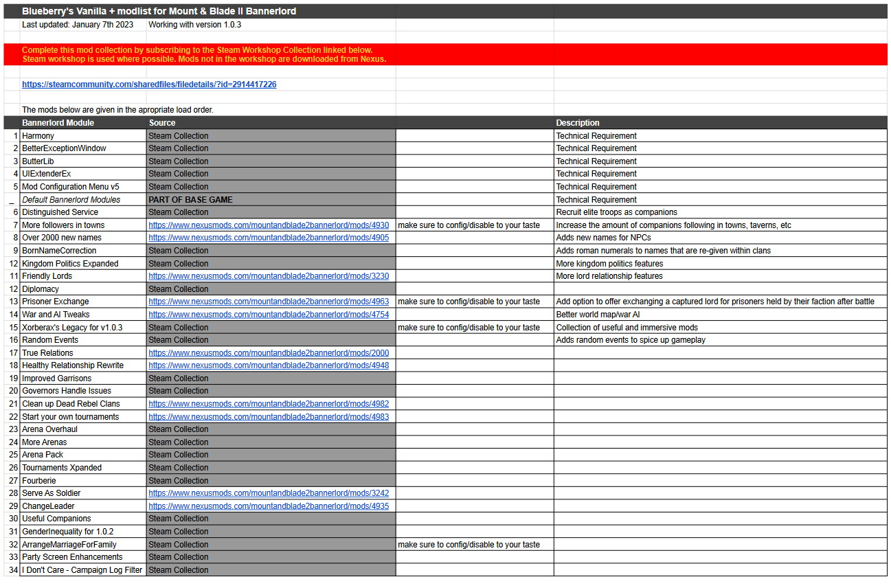Select the "Improved Garrisons" cell

click(x=83, y=378)
